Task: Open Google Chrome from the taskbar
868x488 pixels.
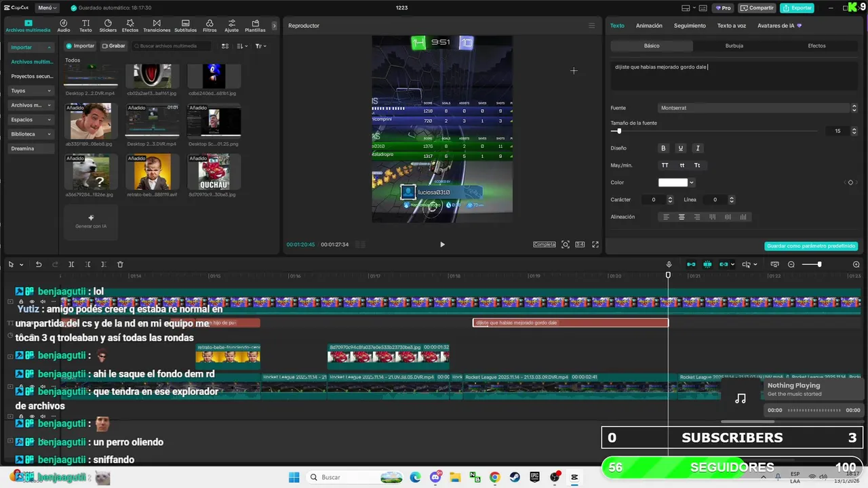Action: [494, 477]
